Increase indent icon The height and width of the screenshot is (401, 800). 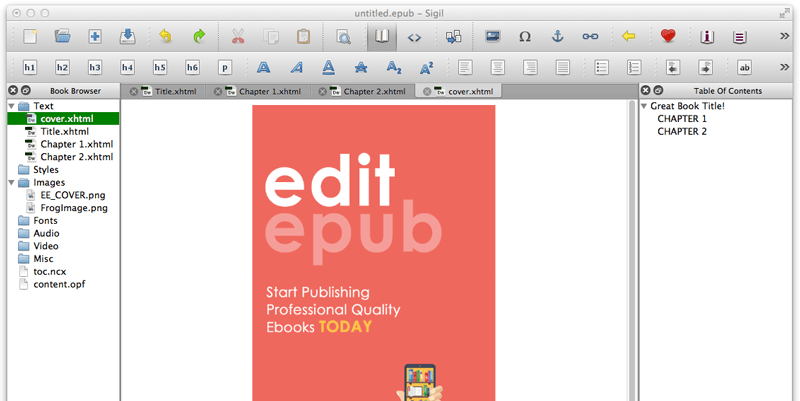click(x=706, y=67)
